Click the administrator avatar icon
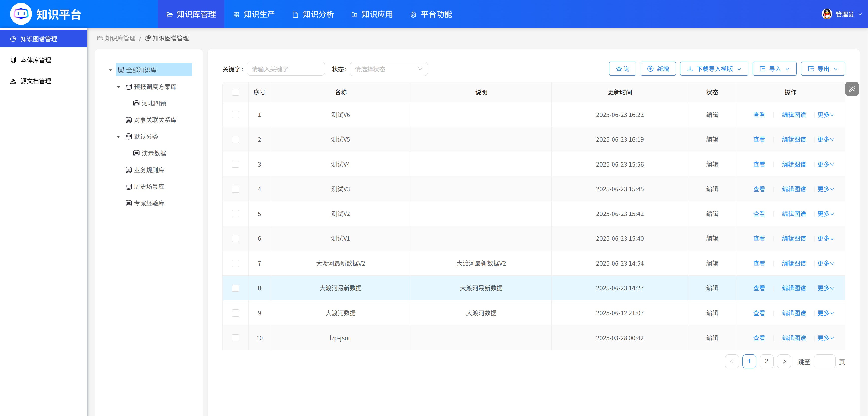868x416 pixels. (x=827, y=14)
